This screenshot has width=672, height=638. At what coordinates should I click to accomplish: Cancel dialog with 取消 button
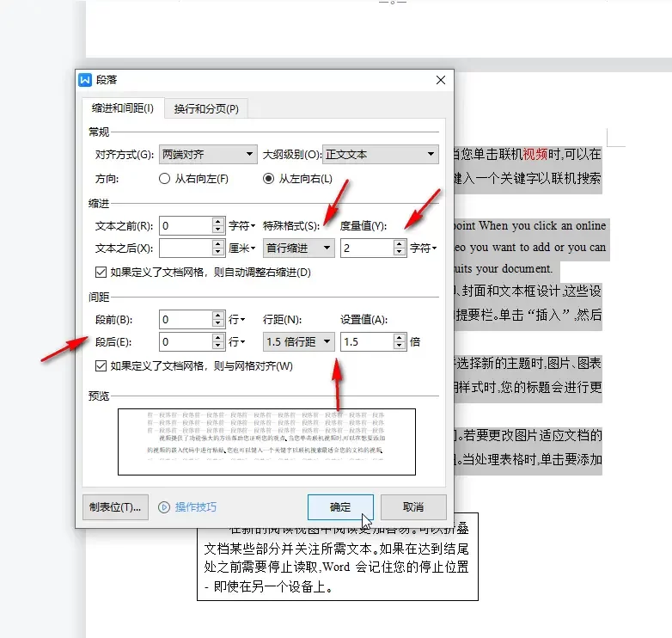pyautogui.click(x=413, y=507)
